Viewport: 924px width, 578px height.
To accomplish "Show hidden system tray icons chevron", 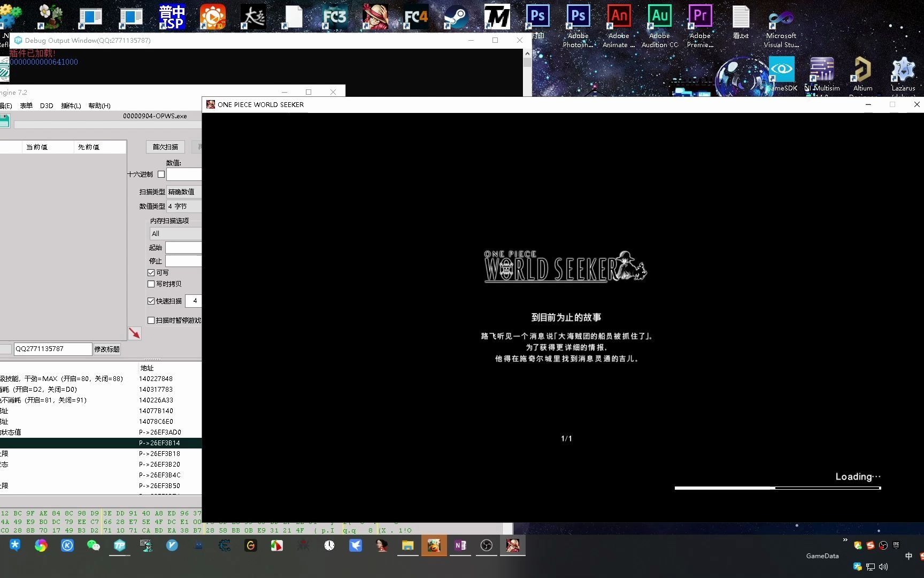I will [x=845, y=540].
